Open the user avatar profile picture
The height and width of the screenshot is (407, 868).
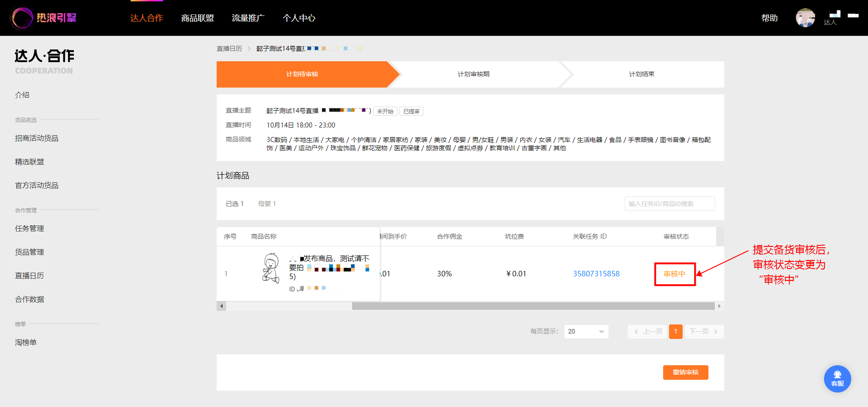pyautogui.click(x=805, y=18)
